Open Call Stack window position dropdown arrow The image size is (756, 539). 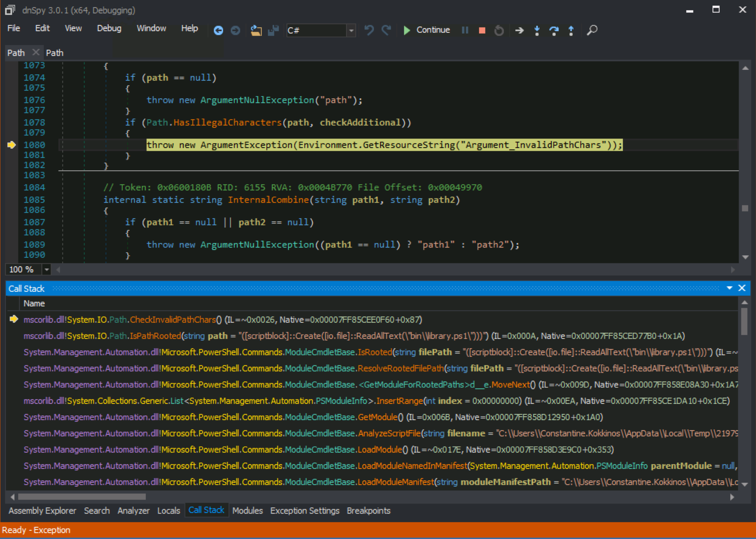pos(729,288)
